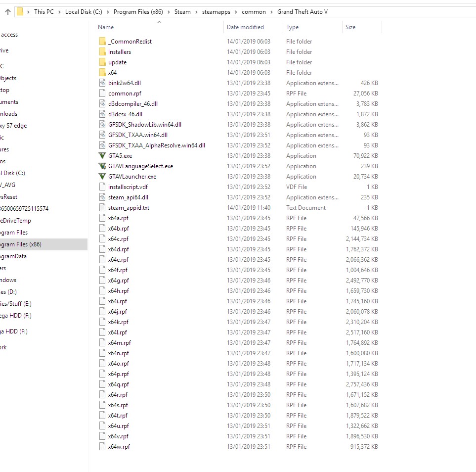Click the GFSDK_TXAA_AlphaResolve.win64.dll icon
The image size is (476, 472).
(x=103, y=145)
